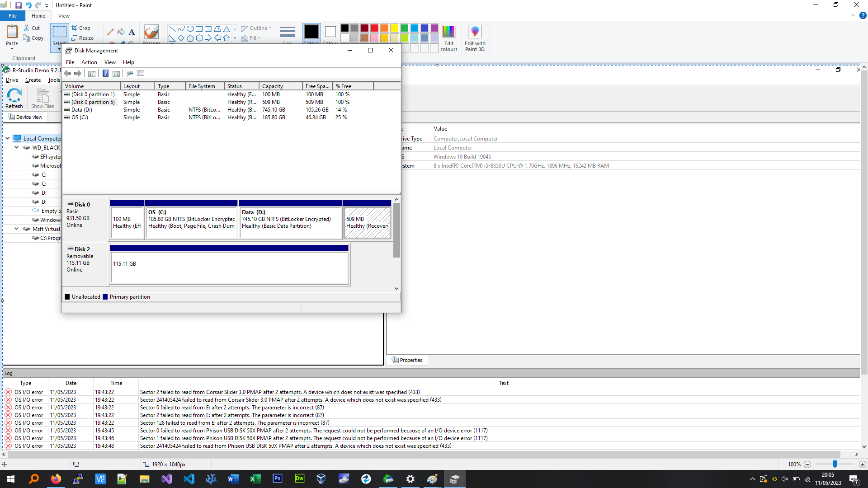This screenshot has height=488, width=868.
Task: Open the Help menu in Disk Management
Action: (128, 62)
